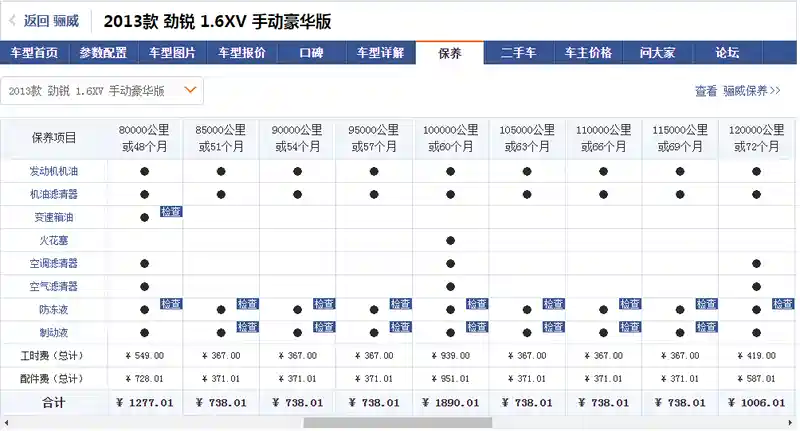Click the total ¥ 1890.01 cell
Viewport: 800px width, 431px height.
tap(451, 403)
